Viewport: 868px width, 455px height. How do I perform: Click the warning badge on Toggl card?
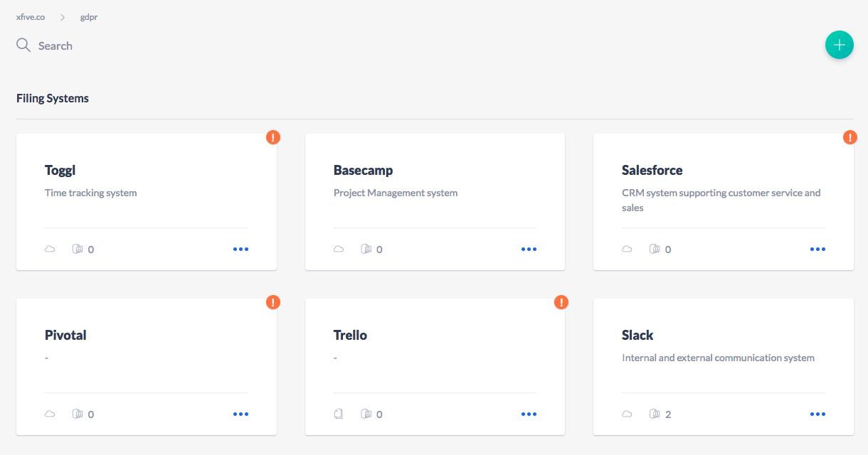[273, 137]
